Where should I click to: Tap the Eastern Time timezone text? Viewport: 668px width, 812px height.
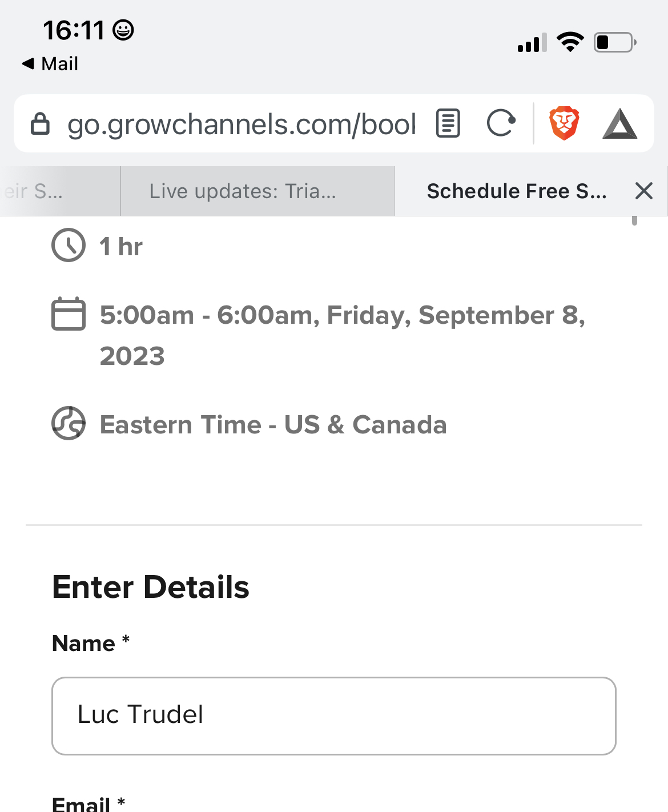coord(273,424)
